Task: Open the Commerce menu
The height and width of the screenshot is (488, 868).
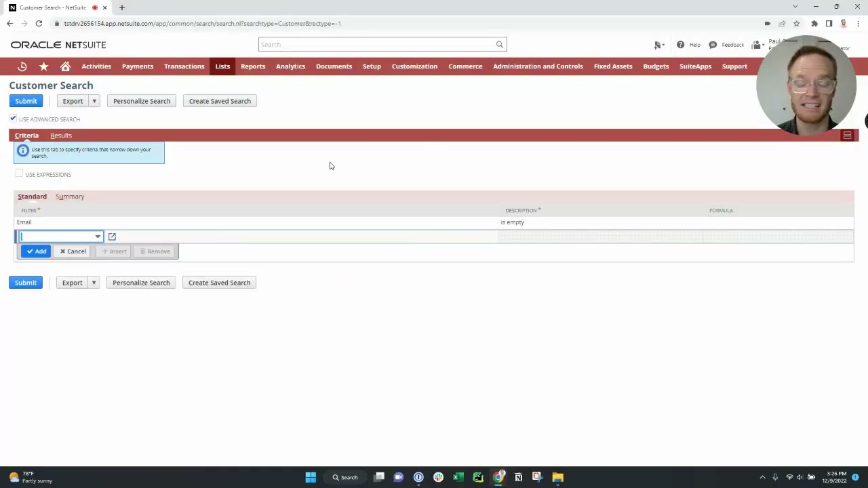Action: pos(465,66)
